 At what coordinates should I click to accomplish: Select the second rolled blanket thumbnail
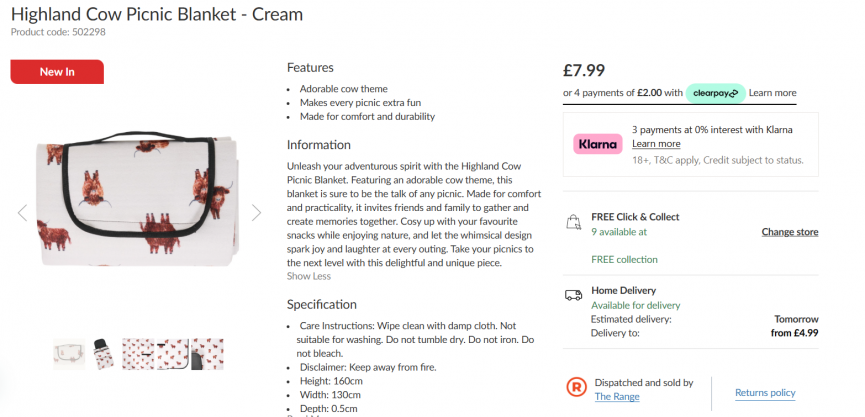(x=104, y=354)
